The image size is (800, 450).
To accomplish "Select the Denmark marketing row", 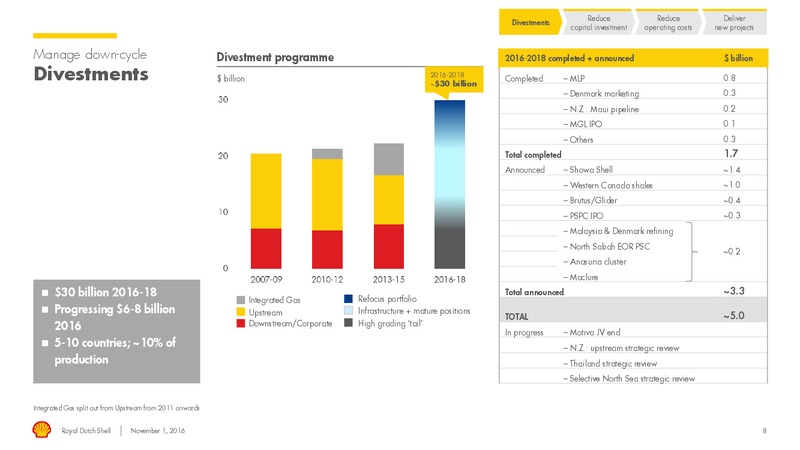I will click(x=633, y=93).
